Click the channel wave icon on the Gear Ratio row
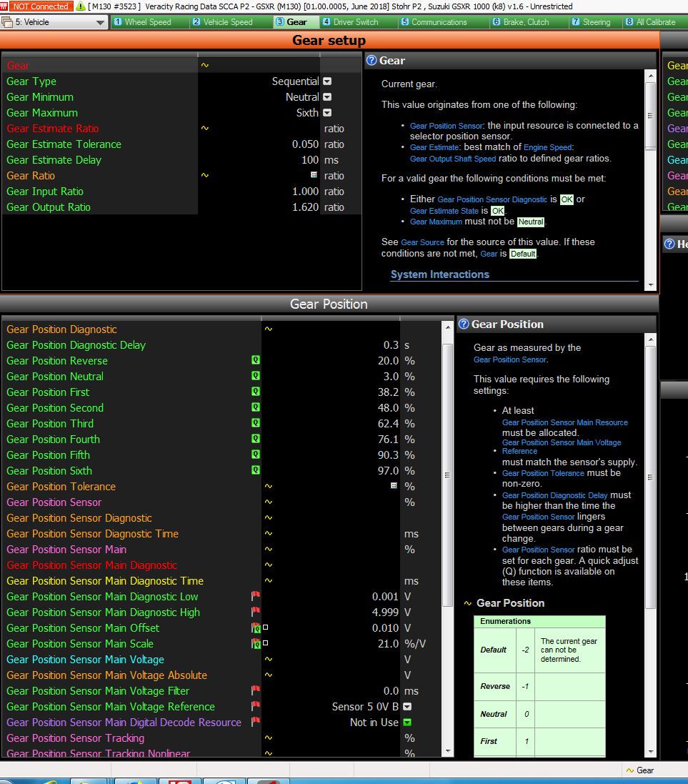Viewport: 688px width, 784px height. pos(205,176)
